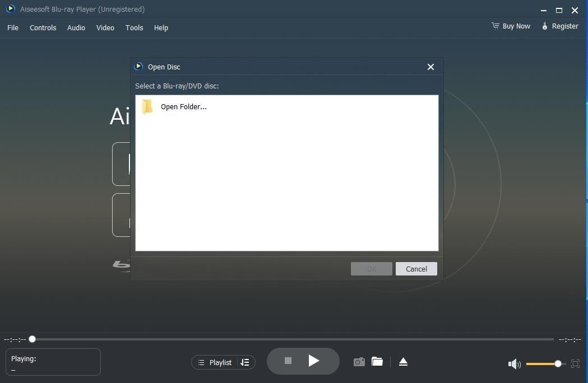Image resolution: width=588 pixels, height=383 pixels.
Task: Close the Aiseesoft Blu-ray Player window
Action: [575, 11]
